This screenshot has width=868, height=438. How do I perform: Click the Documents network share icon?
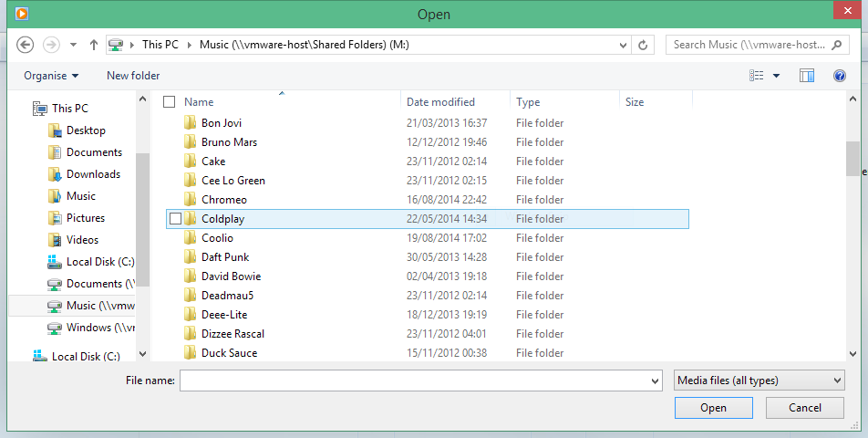pyautogui.click(x=54, y=284)
